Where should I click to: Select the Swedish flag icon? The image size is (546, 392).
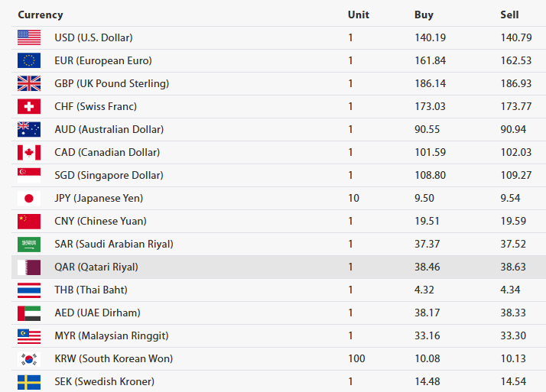click(x=29, y=381)
